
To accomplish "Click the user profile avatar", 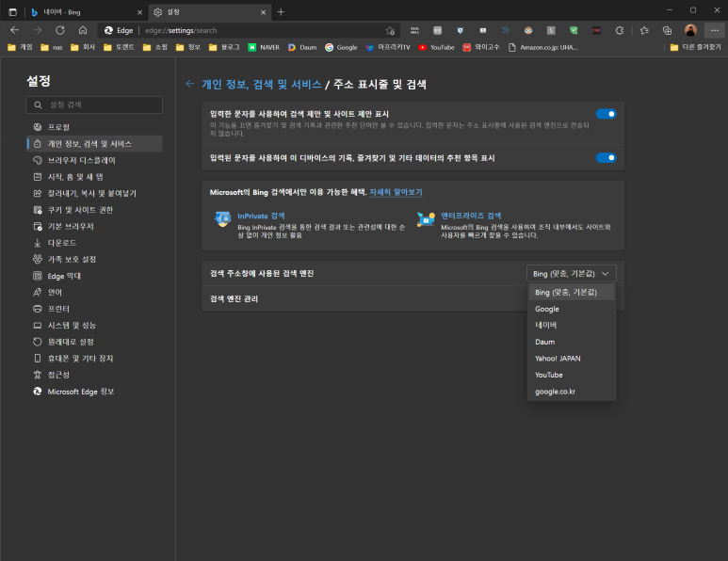I will click(690, 31).
